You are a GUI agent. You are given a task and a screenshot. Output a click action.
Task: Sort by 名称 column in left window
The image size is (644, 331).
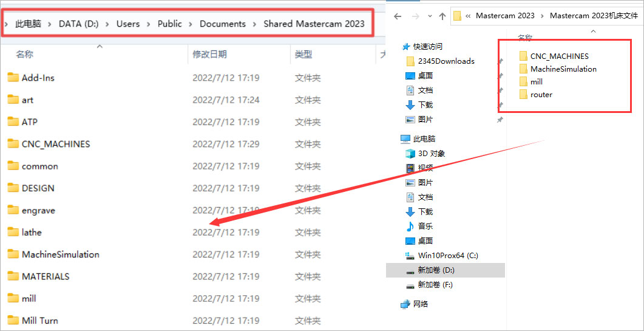25,54
